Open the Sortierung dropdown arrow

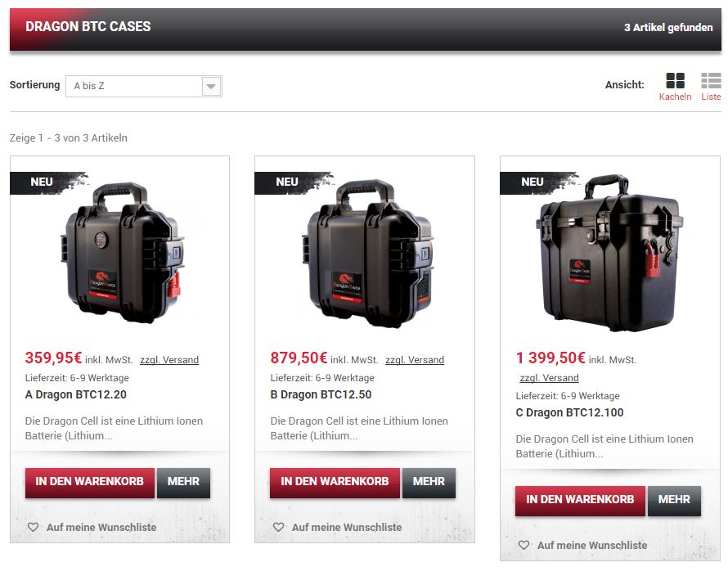pyautogui.click(x=211, y=87)
